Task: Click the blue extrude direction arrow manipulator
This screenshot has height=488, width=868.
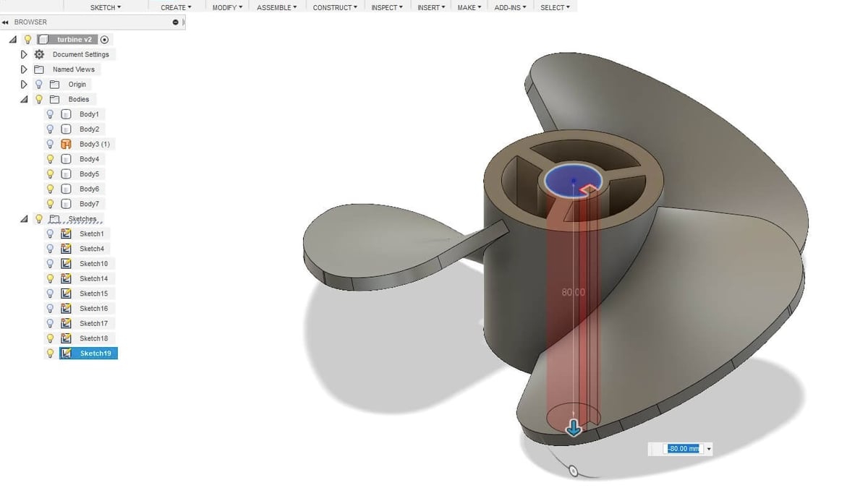Action: [574, 428]
